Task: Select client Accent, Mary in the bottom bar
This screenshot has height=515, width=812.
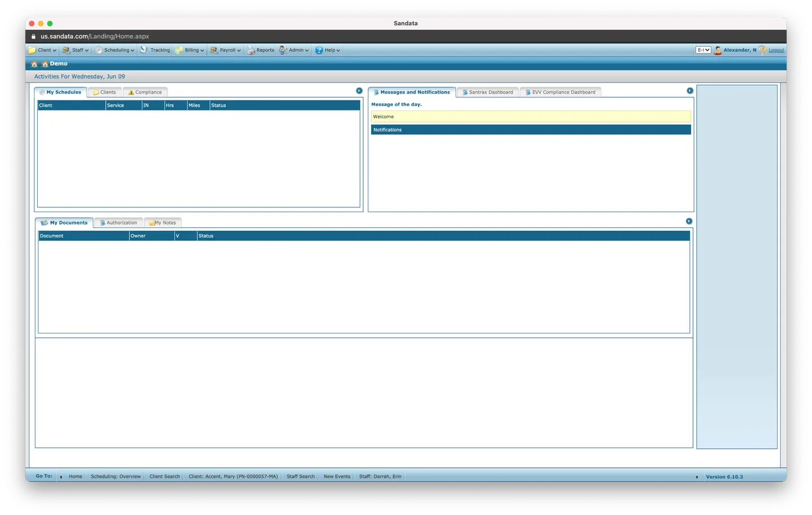Action: [233, 476]
